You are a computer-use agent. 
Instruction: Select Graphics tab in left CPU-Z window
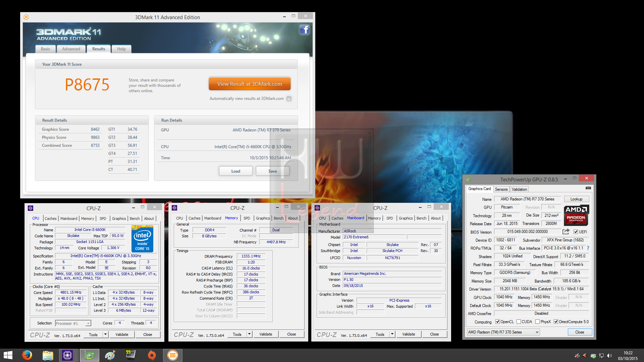tap(119, 219)
